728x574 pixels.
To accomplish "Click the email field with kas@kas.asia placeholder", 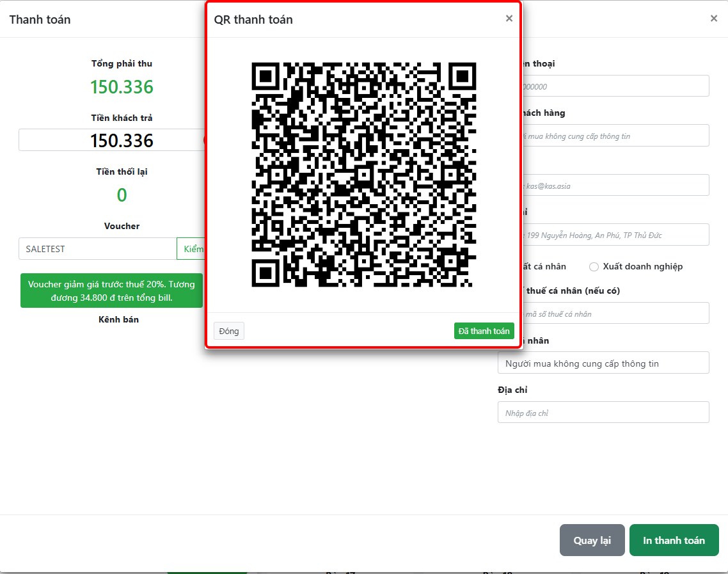I will 614,186.
